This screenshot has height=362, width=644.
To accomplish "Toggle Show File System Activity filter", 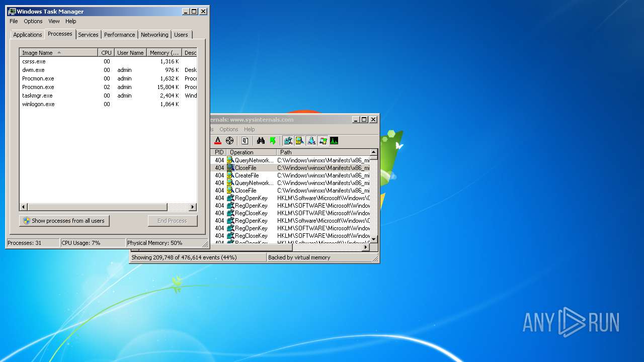I will (299, 141).
